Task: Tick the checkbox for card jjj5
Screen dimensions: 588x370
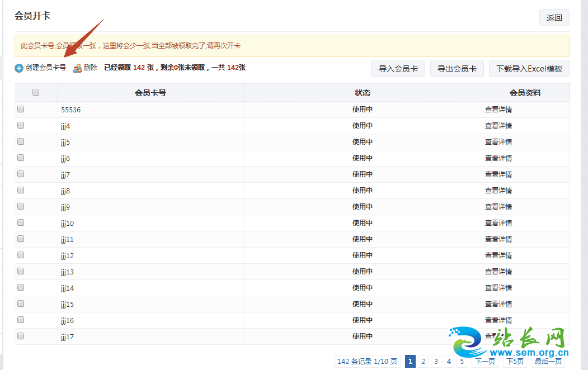Action: coord(21,141)
